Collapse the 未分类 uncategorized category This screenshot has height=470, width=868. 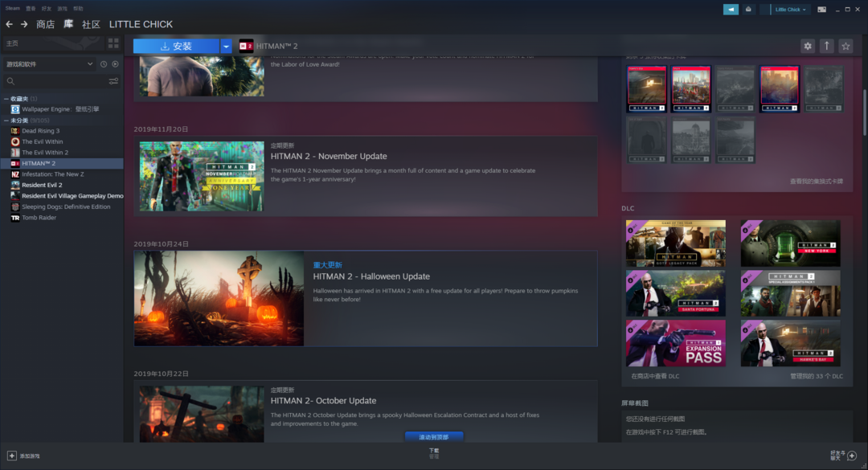point(6,121)
